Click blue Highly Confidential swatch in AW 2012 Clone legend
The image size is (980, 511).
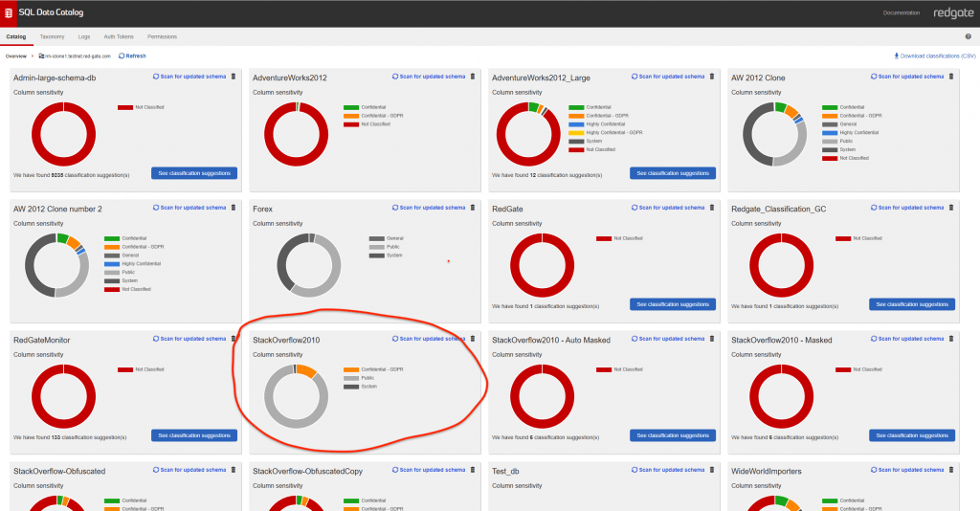click(830, 133)
